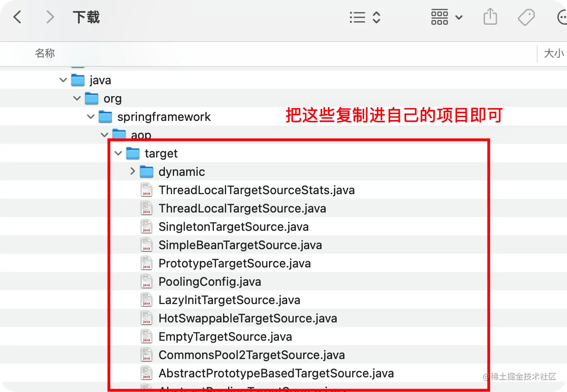This screenshot has height=392, width=567.
Task: Collapse the org folder chevron
Action: pos(77,98)
